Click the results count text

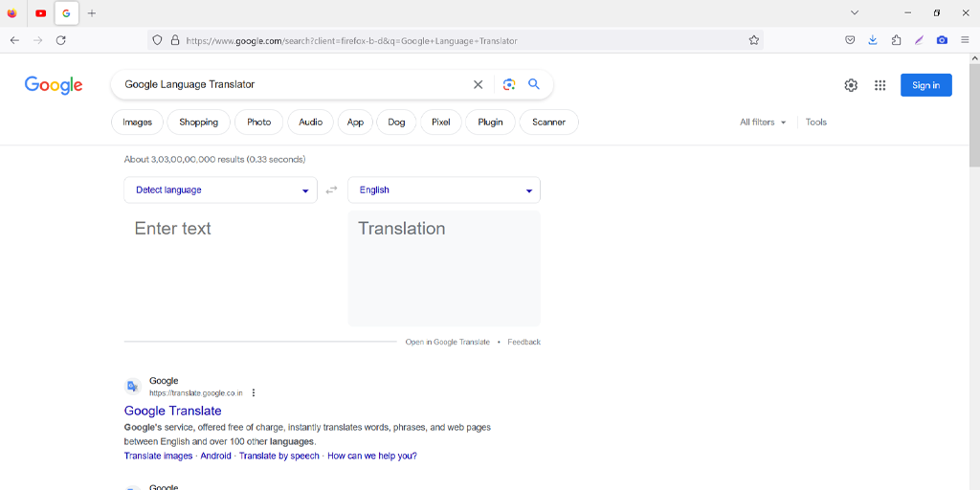[x=214, y=160]
